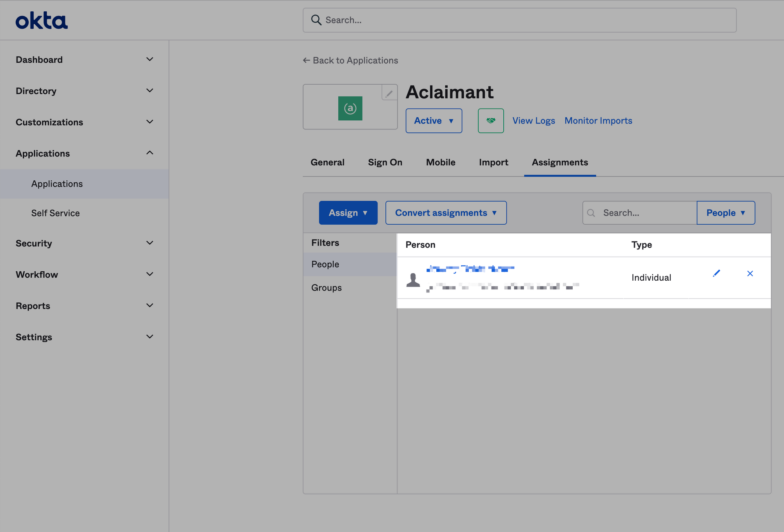
Task: Click the Security sidebar label
Action: (34, 243)
